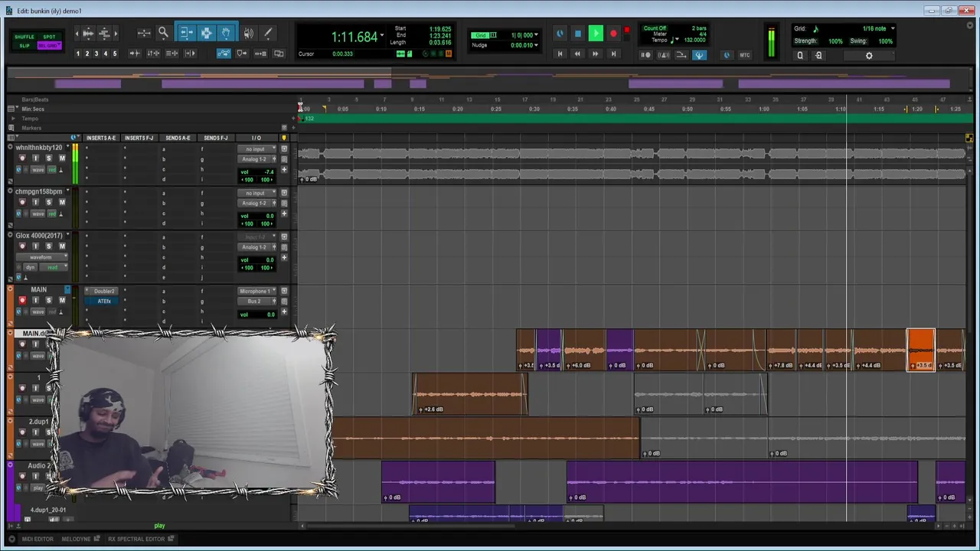Select the Scrubber speaker tool
980x551 pixels.
click(x=248, y=33)
